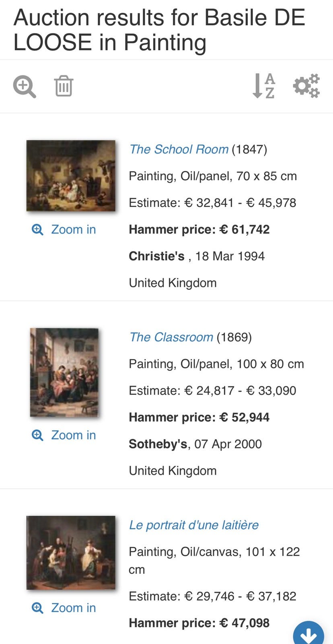
Task: Click the Christie's auction house name
Action: click(x=157, y=256)
